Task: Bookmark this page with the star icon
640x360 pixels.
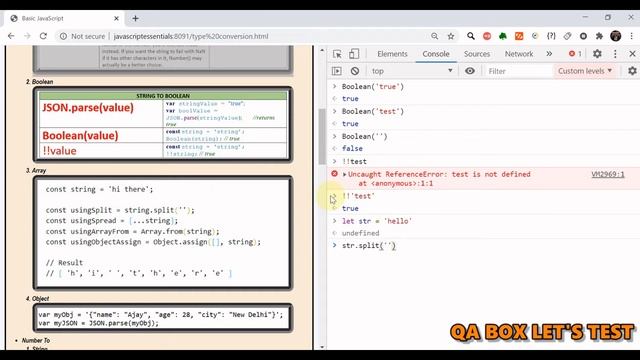Action: tap(451, 36)
